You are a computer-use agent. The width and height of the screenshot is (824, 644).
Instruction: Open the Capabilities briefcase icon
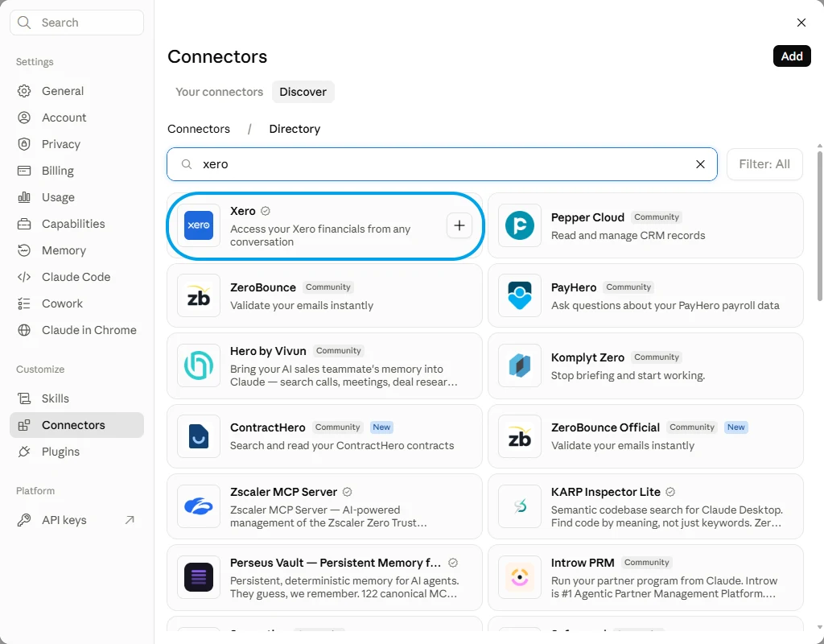coord(24,224)
